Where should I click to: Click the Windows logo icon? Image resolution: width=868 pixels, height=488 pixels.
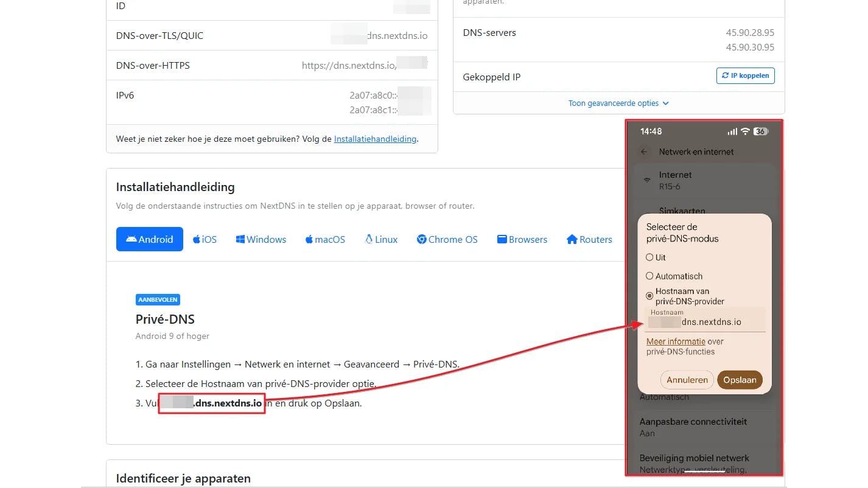(x=240, y=239)
